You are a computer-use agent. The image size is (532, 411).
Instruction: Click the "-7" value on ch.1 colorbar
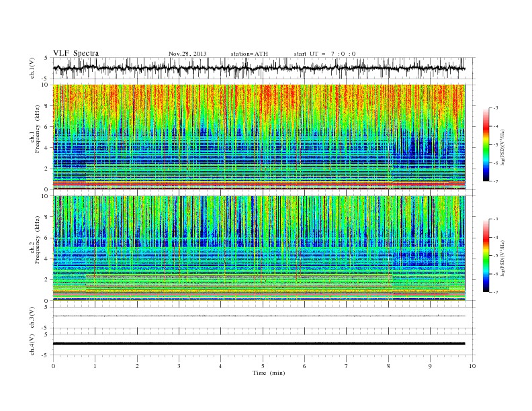click(x=496, y=181)
